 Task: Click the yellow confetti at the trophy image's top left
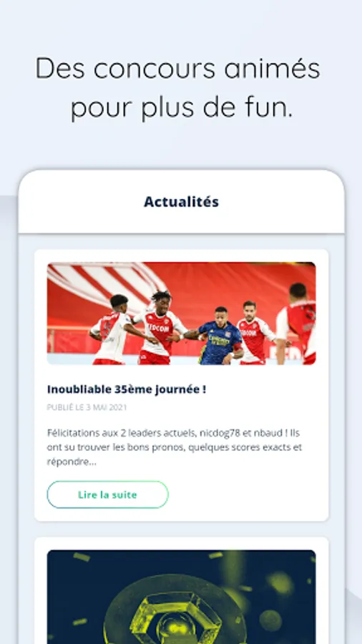82,557
